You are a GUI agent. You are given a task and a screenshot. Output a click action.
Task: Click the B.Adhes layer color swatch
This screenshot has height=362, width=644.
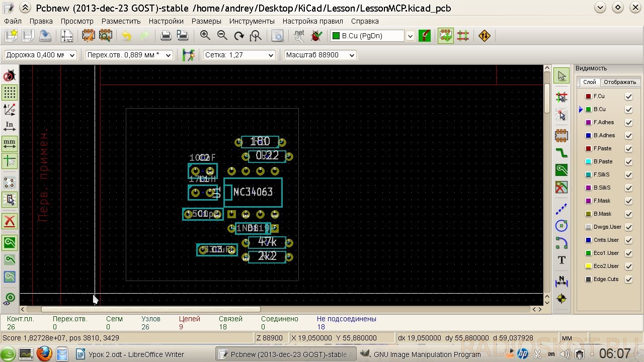[x=588, y=136]
